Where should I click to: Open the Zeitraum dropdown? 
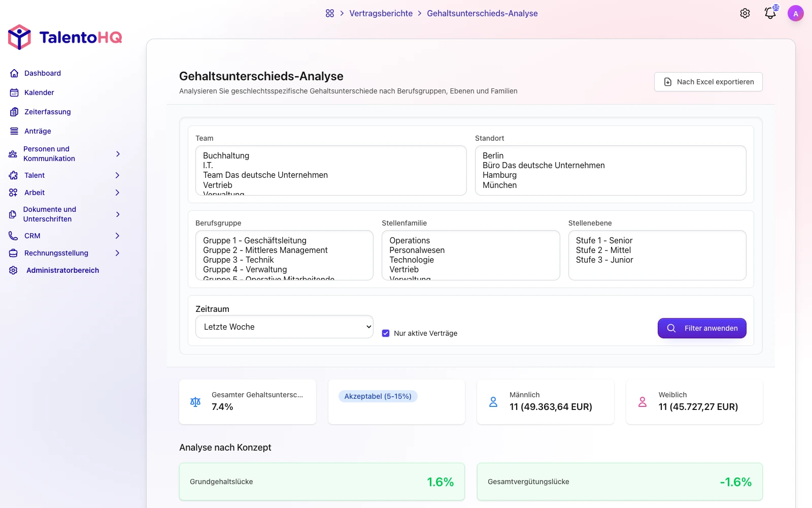coord(284,327)
